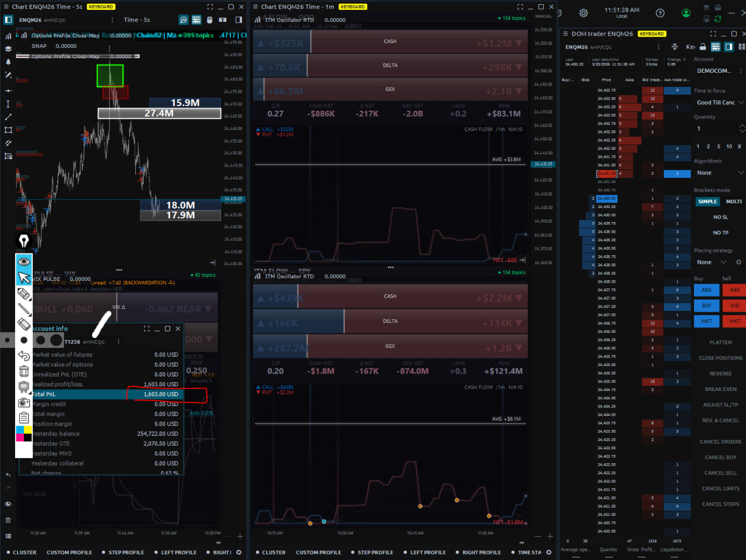The width and height of the screenshot is (746, 560).
Task: Open the settings gear in top bar
Action: [x=583, y=13]
